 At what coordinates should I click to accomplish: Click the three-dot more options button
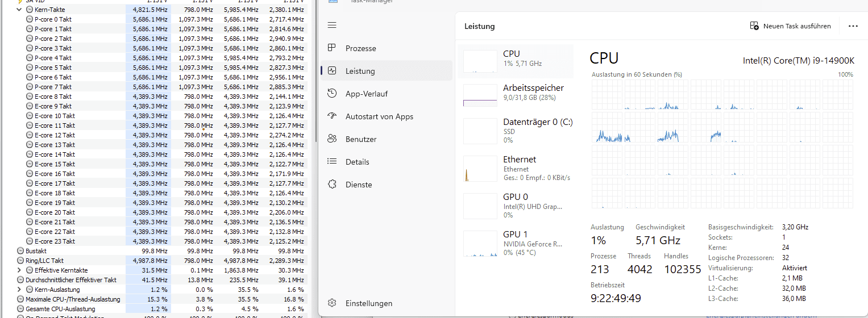pyautogui.click(x=853, y=26)
